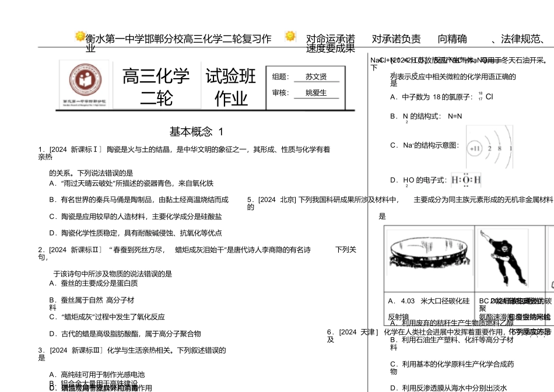Select option C “蜡炬成灰”过程中发生了氧化反应

(x=107, y=317)
